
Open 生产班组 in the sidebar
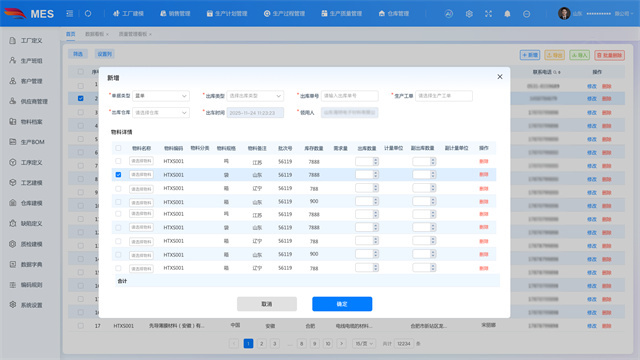pos(26,61)
